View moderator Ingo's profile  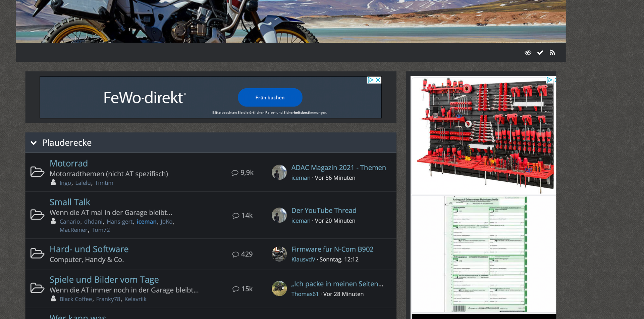coord(65,183)
